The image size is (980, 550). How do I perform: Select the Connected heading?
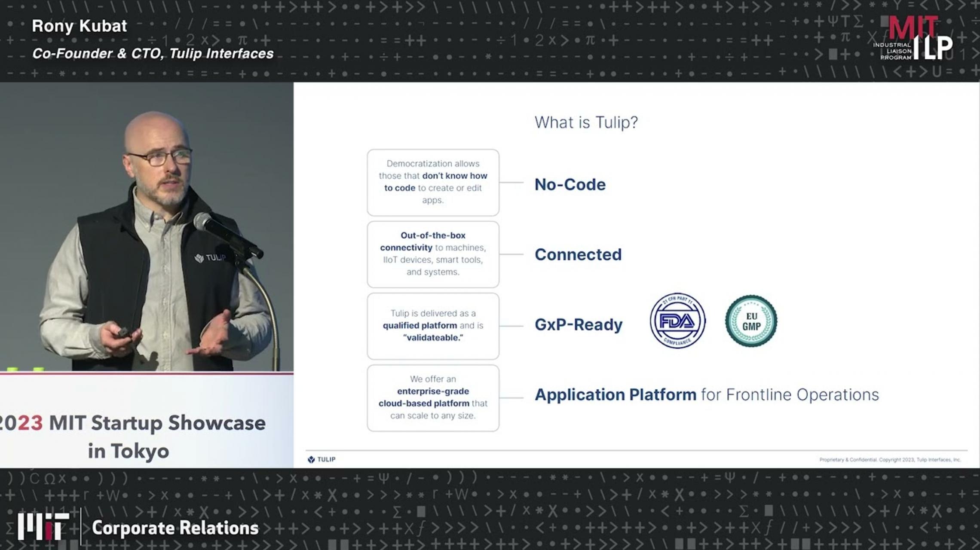[x=578, y=254]
